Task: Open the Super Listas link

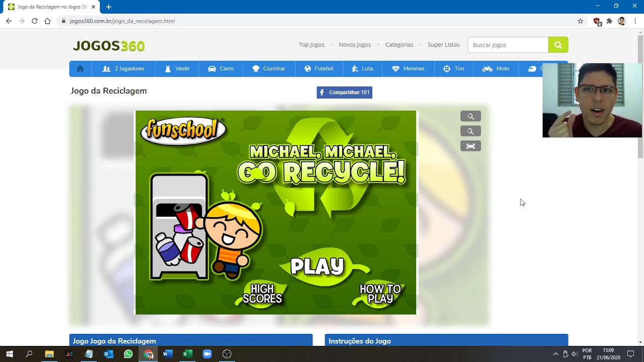Action: click(x=443, y=45)
